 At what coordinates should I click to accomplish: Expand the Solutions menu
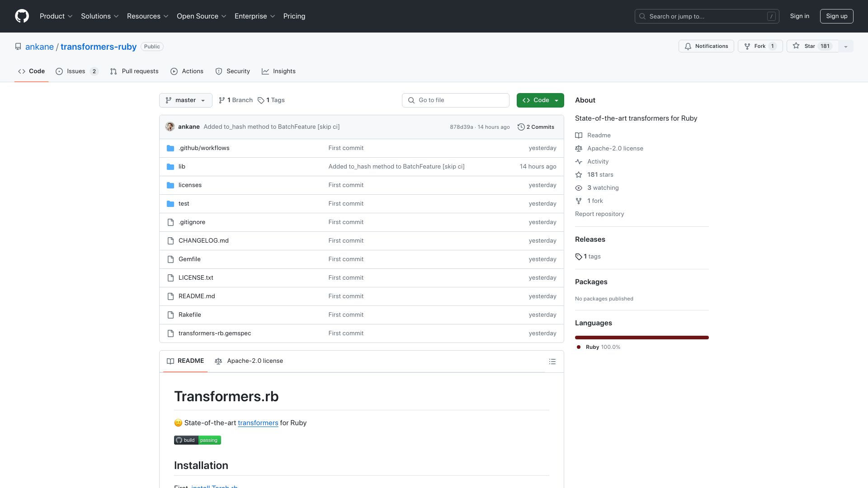click(x=100, y=16)
